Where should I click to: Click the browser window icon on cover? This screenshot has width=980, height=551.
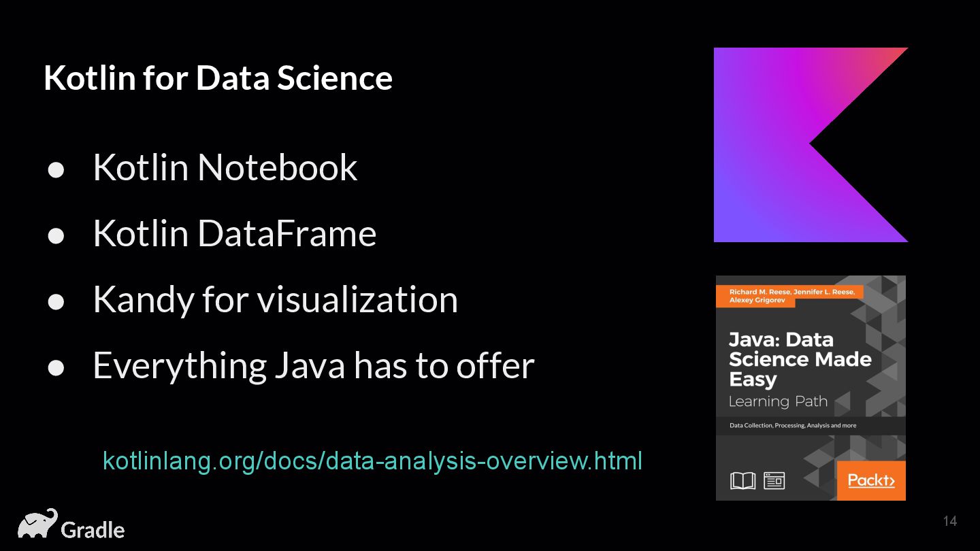click(774, 481)
